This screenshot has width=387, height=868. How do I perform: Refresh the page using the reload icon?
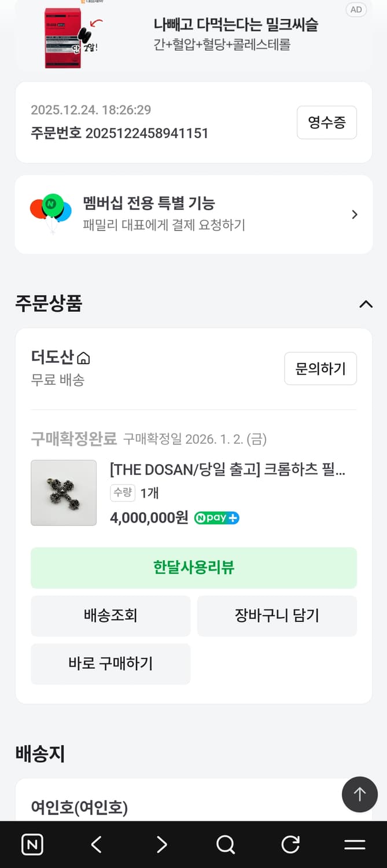[x=289, y=844]
